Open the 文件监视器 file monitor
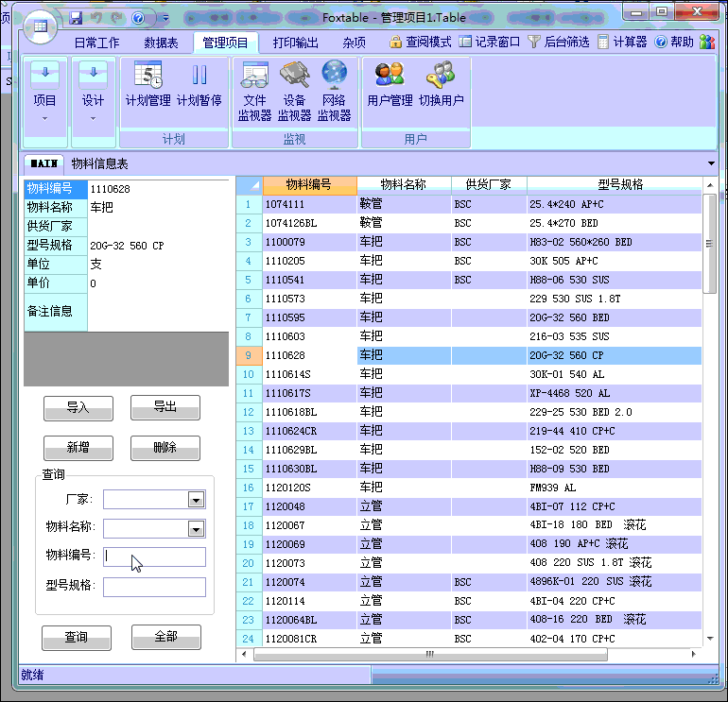The image size is (728, 702). click(x=254, y=91)
